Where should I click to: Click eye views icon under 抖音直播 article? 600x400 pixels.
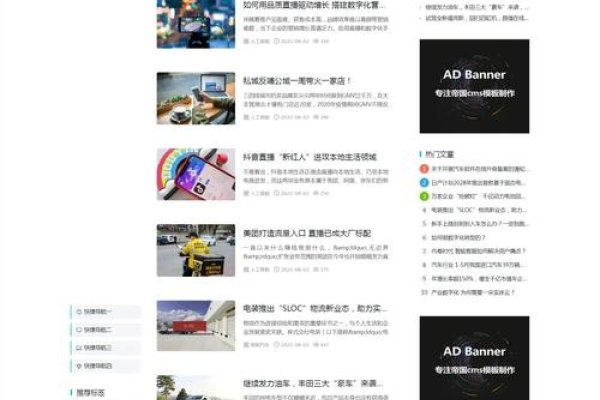(316, 193)
